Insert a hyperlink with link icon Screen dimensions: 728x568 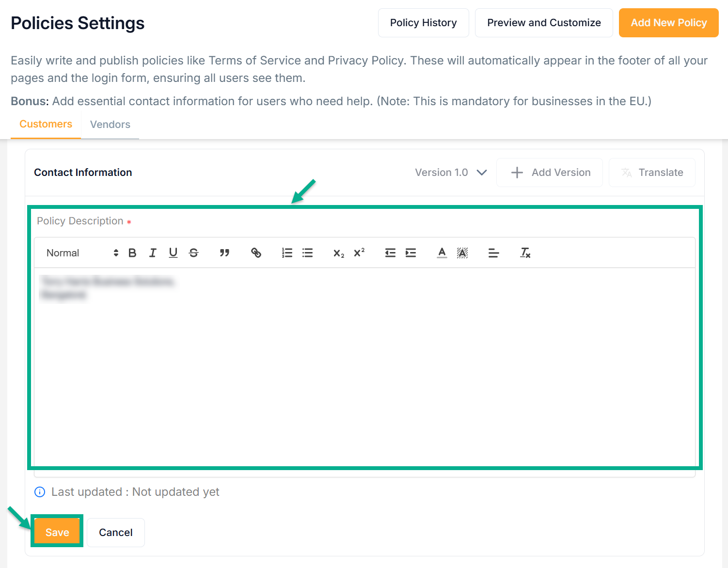(x=256, y=253)
